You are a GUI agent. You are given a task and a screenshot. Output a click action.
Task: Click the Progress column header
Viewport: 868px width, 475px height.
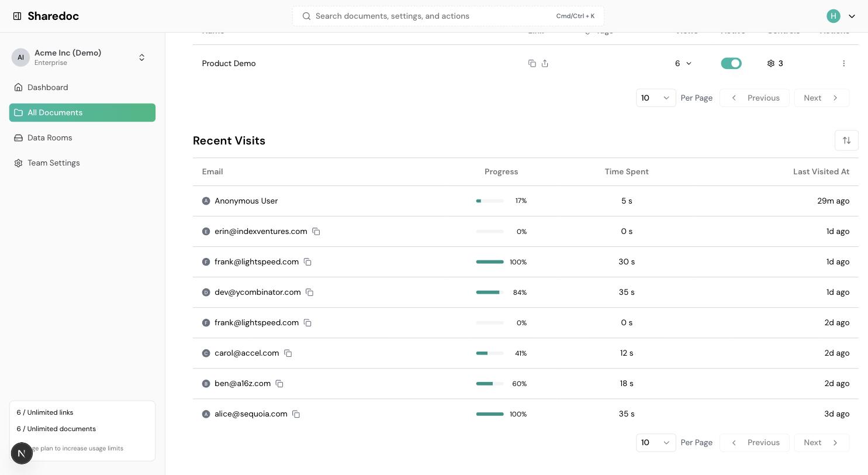pyautogui.click(x=501, y=172)
